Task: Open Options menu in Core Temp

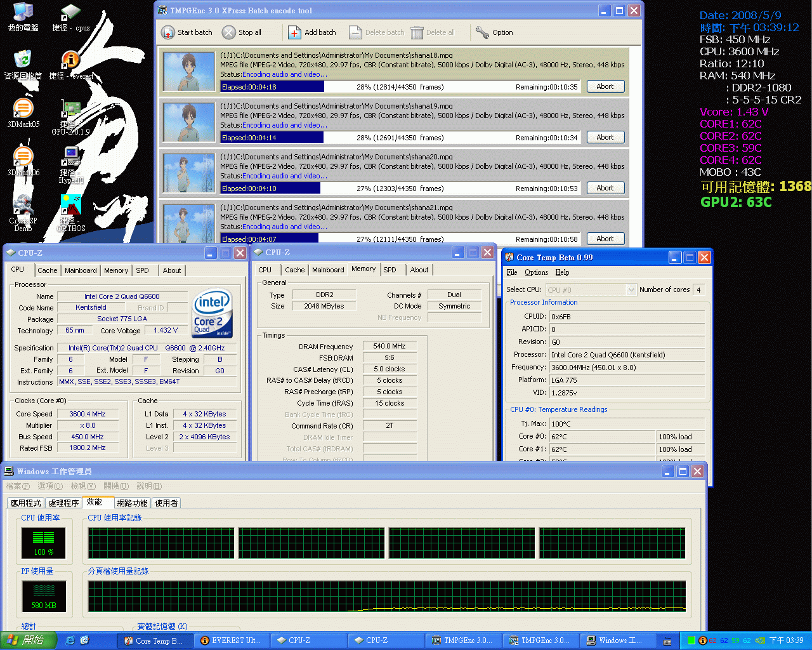Action: coord(537,272)
